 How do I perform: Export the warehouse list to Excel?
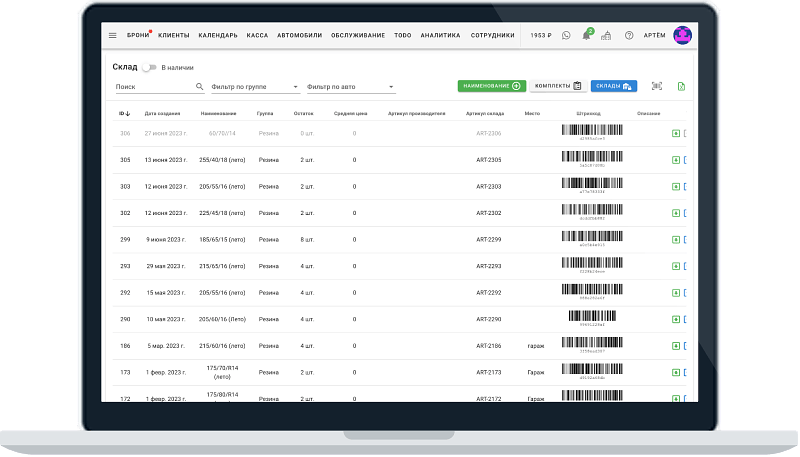681,86
